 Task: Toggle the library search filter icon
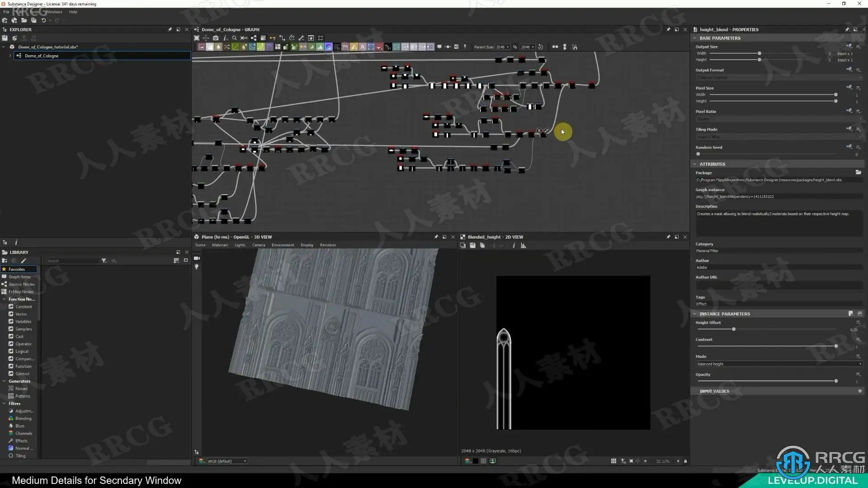pyautogui.click(x=104, y=261)
